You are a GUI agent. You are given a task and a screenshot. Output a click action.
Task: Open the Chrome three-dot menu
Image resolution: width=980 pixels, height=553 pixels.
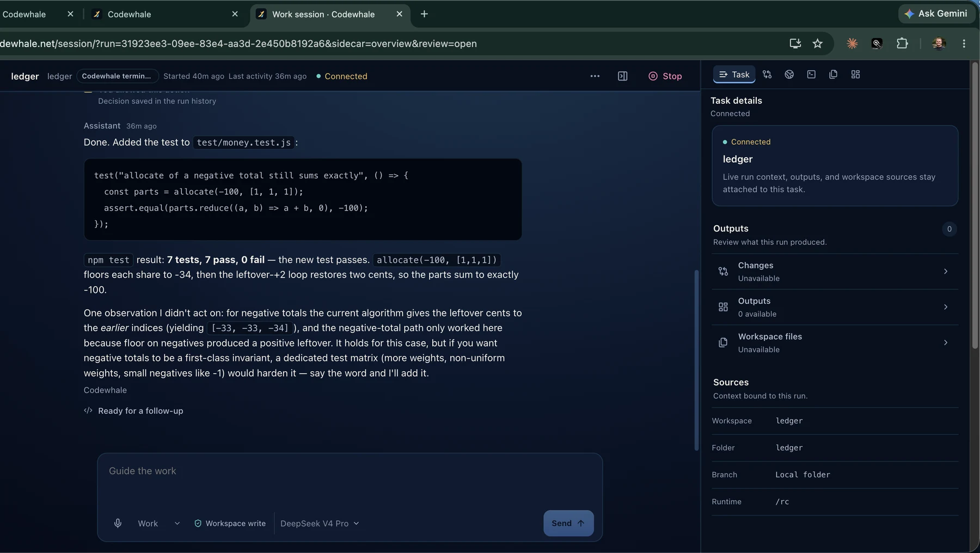964,44
